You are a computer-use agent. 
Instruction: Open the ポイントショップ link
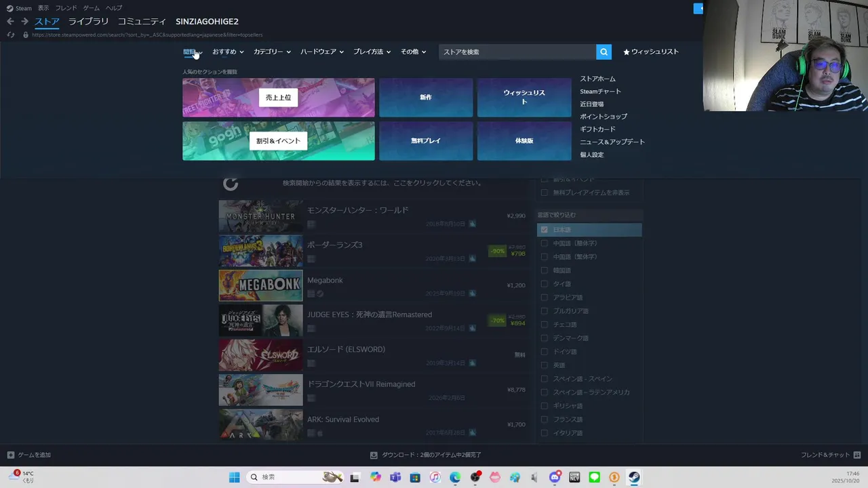604,117
